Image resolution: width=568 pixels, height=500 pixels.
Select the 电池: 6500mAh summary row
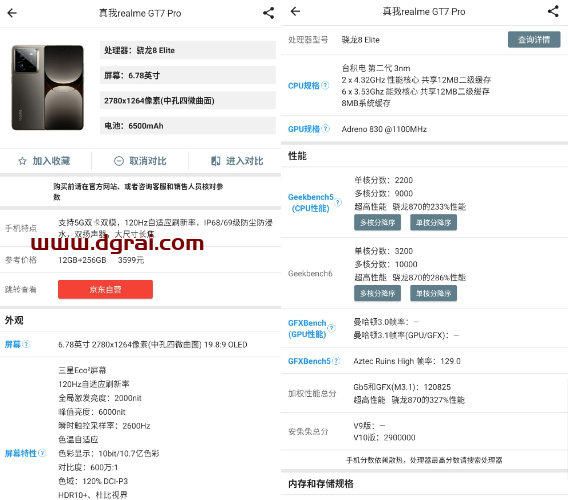tap(188, 125)
